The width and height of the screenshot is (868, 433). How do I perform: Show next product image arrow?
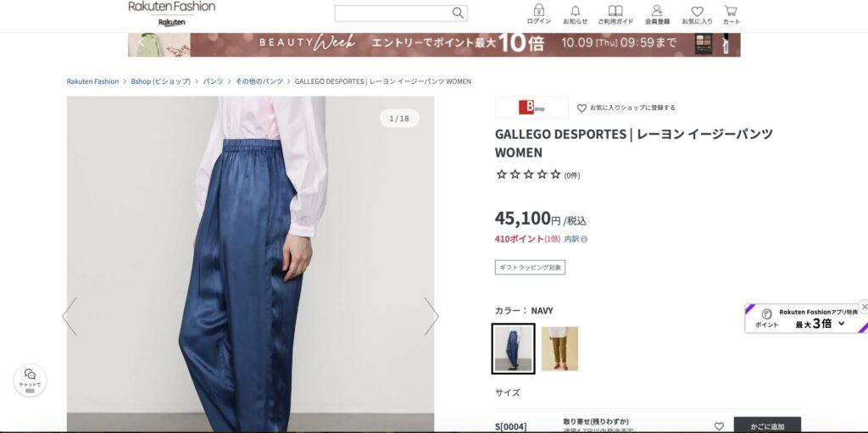click(x=431, y=316)
